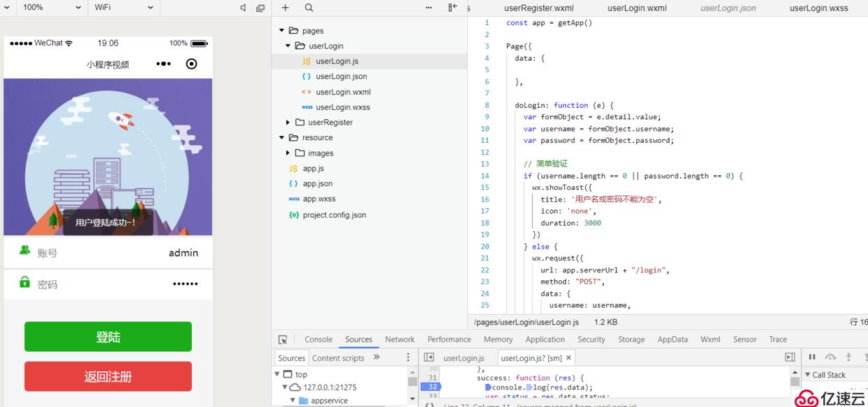Click the step into debugger button

848,357
